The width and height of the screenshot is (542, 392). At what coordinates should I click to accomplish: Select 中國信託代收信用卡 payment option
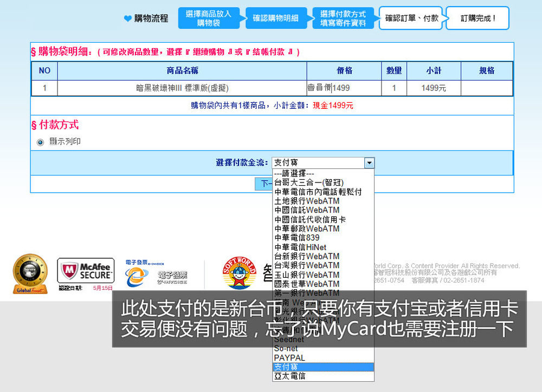tap(323, 219)
